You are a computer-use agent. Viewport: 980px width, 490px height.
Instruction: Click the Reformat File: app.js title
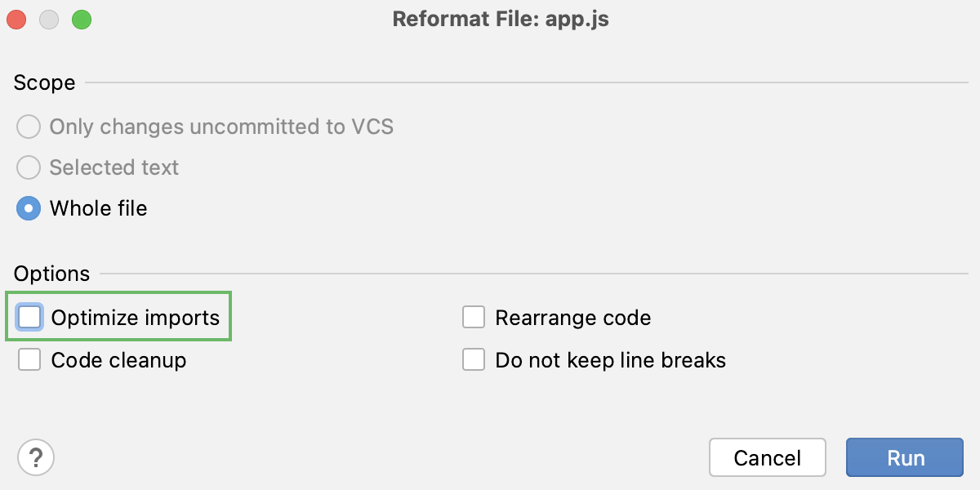[501, 18]
